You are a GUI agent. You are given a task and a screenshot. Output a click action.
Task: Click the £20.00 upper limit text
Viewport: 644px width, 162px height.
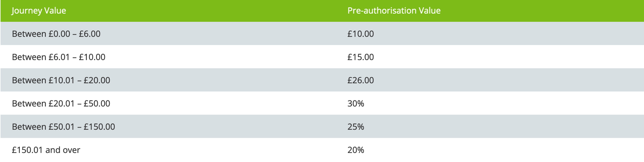[x=97, y=80]
